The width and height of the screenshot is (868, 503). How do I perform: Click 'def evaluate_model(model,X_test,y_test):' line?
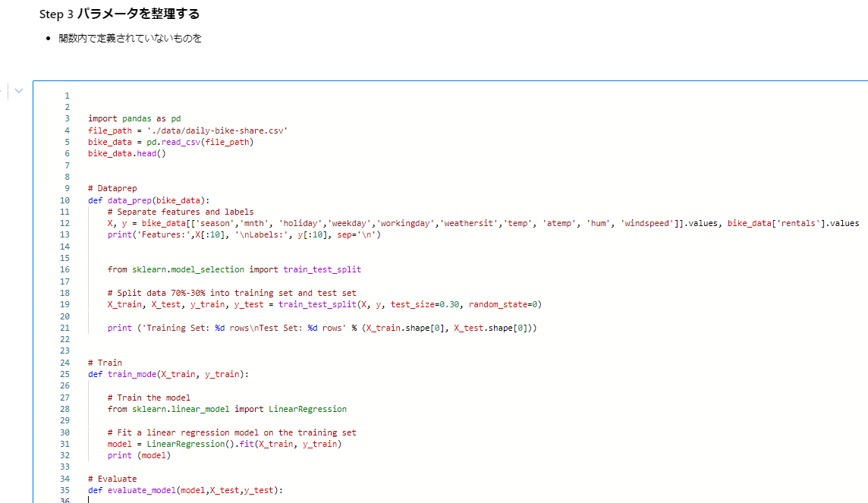tap(185, 490)
